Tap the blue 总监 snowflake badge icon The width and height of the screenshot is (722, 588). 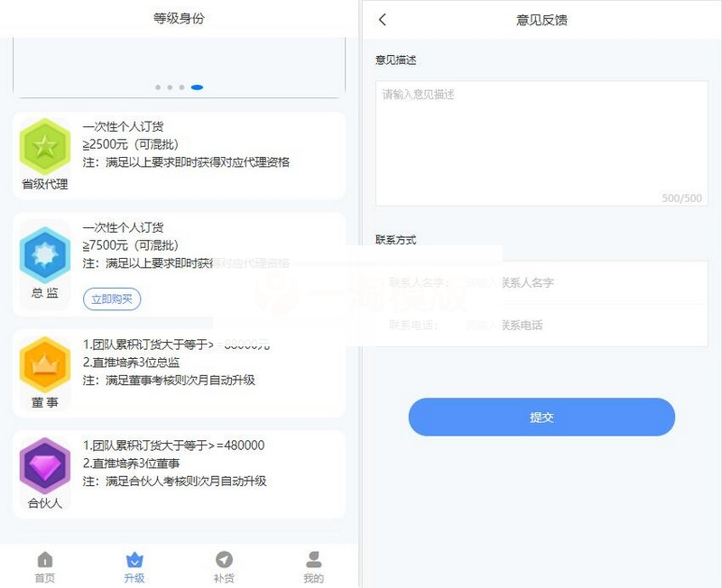[44, 255]
